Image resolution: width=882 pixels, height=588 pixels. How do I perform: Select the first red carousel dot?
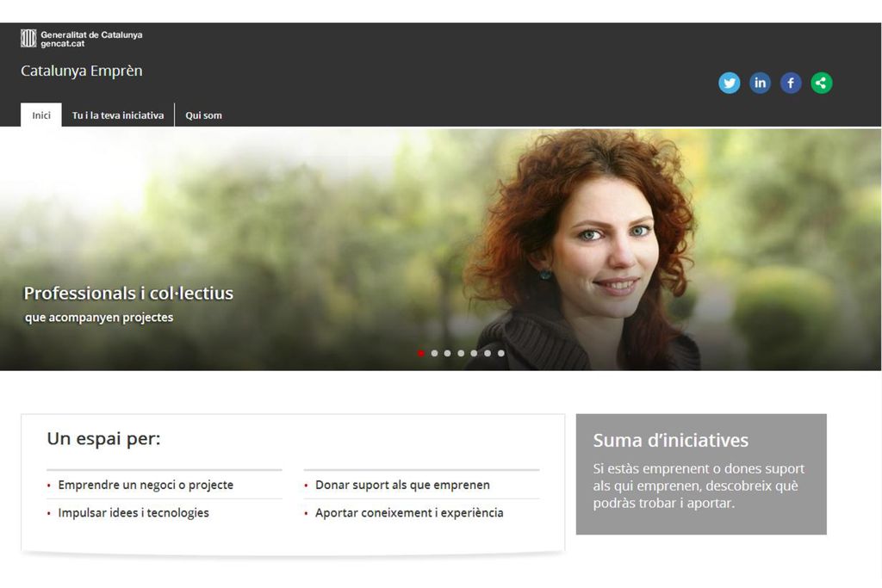click(x=421, y=353)
